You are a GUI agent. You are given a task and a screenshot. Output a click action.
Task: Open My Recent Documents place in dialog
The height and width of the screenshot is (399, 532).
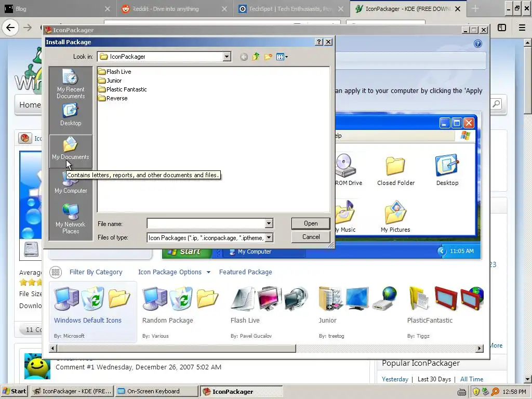tap(71, 84)
